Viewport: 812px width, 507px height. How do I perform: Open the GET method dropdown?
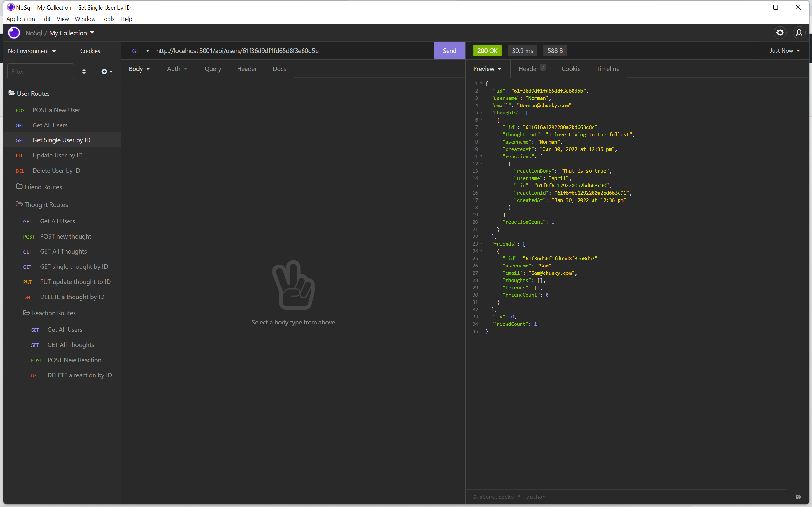coord(141,51)
